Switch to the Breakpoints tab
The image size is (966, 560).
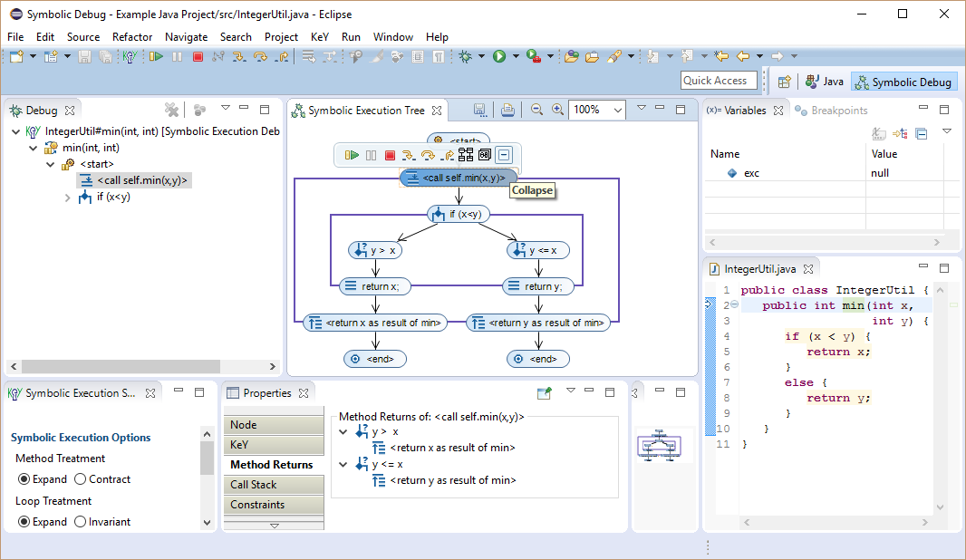pos(831,111)
